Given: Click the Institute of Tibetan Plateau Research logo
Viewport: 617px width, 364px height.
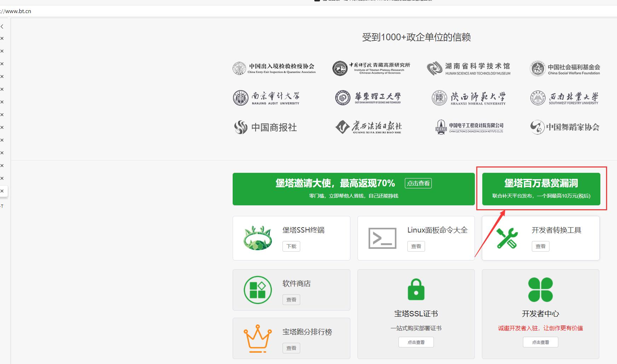Looking at the screenshot, I should (x=371, y=68).
